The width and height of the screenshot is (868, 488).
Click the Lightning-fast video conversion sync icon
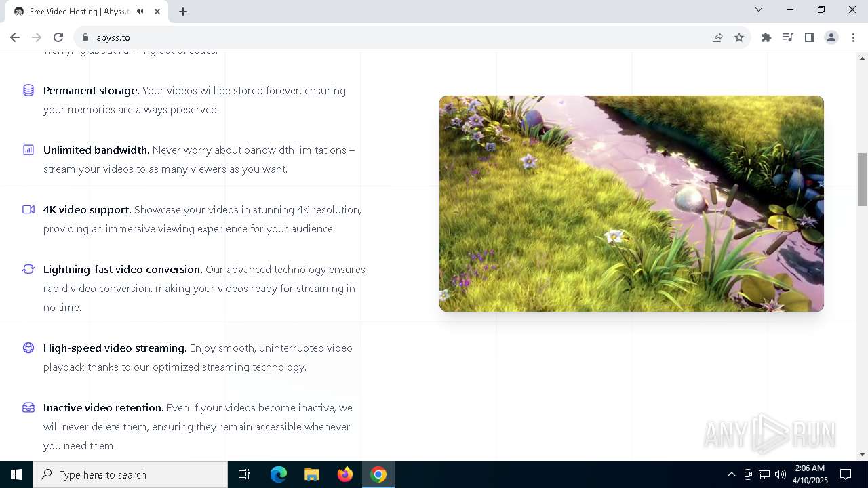(28, 269)
